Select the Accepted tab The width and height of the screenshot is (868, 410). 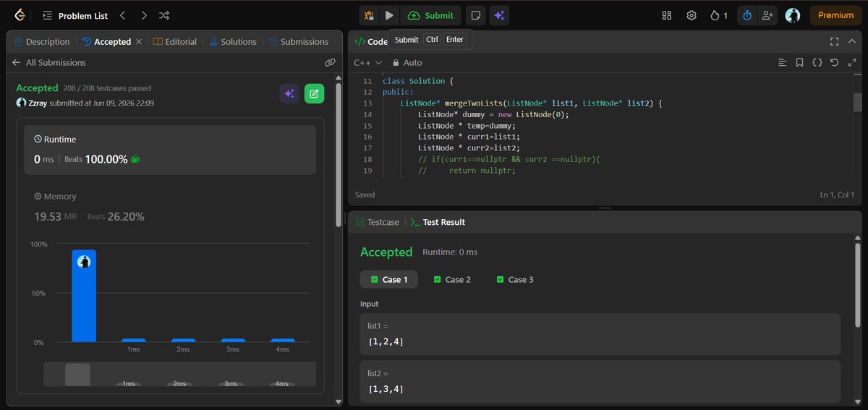[106, 42]
